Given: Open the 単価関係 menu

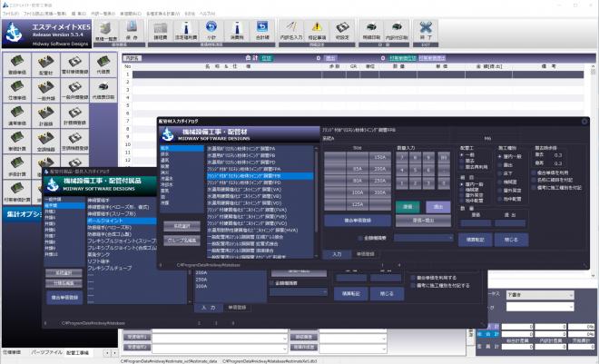Looking at the screenshot, I should coord(131,14).
